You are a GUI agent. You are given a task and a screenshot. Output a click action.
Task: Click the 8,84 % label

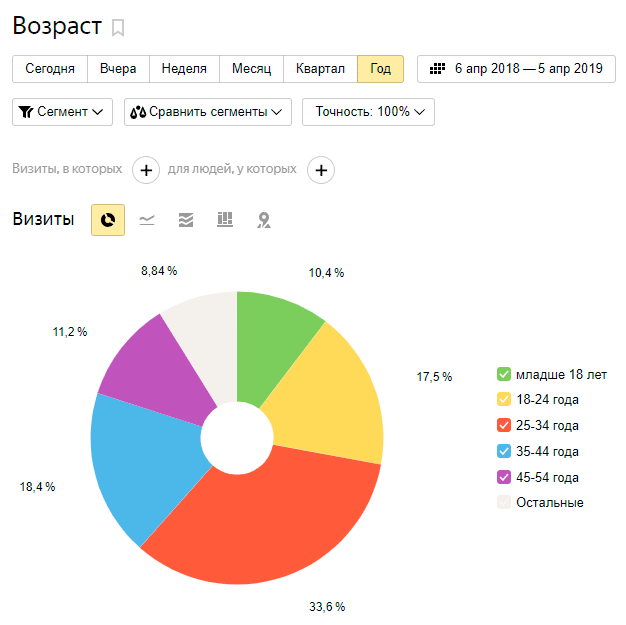[159, 271]
